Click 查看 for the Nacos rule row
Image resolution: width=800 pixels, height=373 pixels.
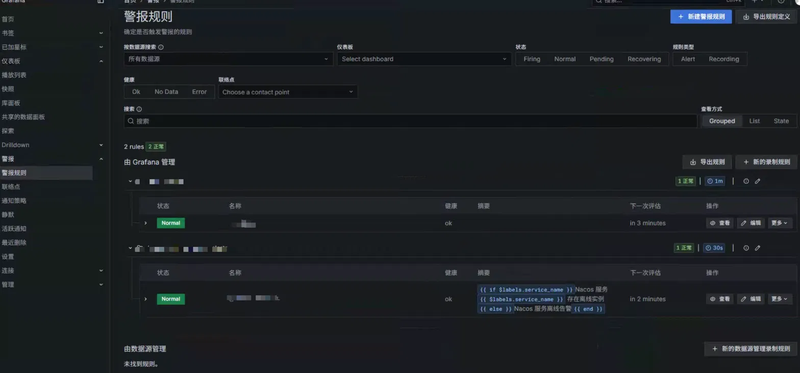pos(720,299)
